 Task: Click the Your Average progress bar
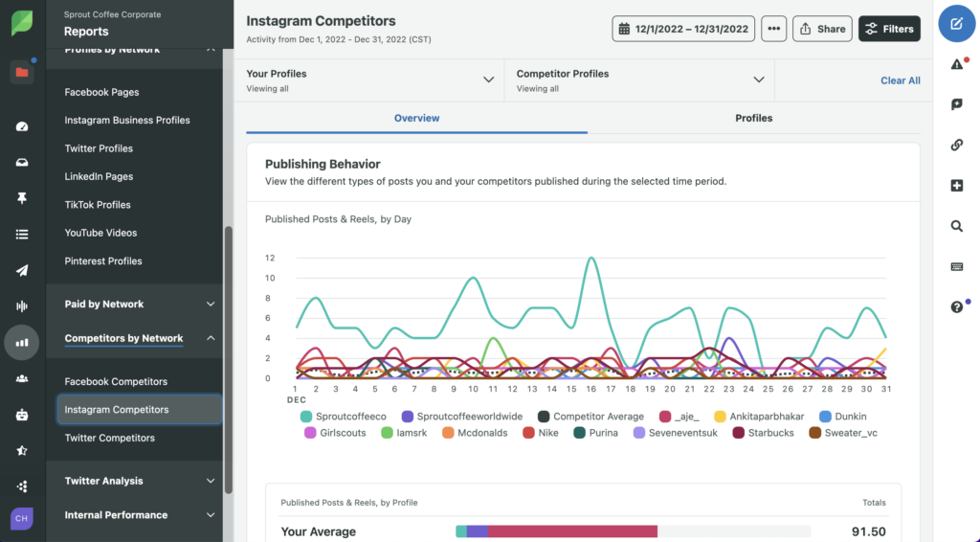tap(634, 531)
